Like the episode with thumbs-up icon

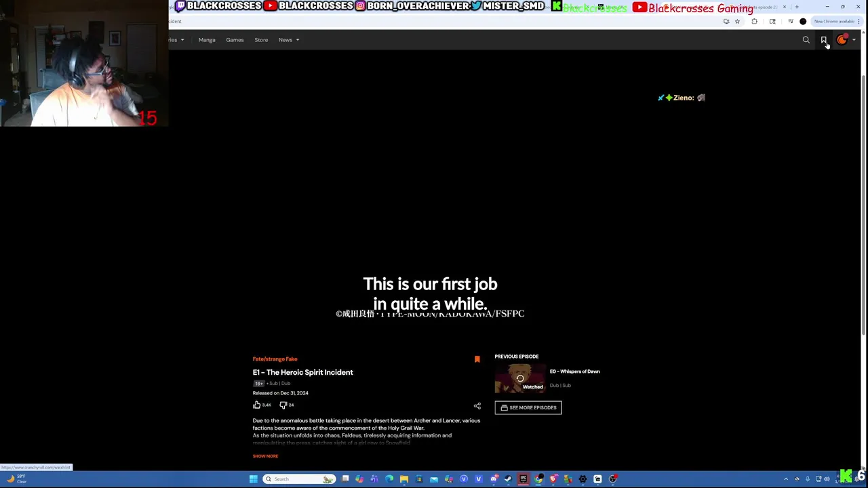pyautogui.click(x=257, y=405)
